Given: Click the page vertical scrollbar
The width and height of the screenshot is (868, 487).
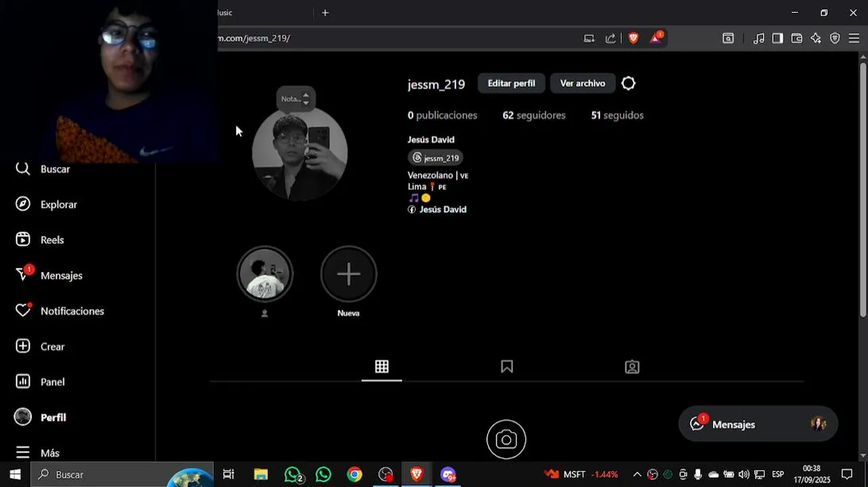Looking at the screenshot, I should (863, 189).
